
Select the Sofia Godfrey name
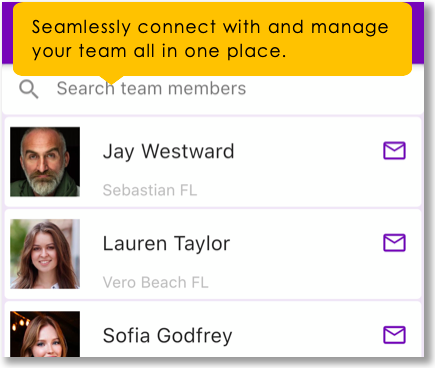[167, 336]
